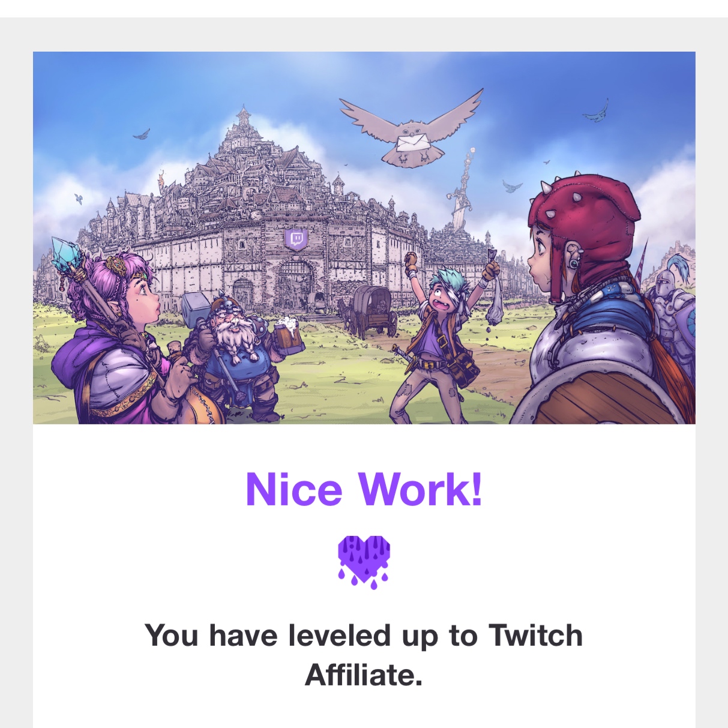This screenshot has width=728, height=728.
Task: Click the purple dripping heart icon
Action: [364, 562]
